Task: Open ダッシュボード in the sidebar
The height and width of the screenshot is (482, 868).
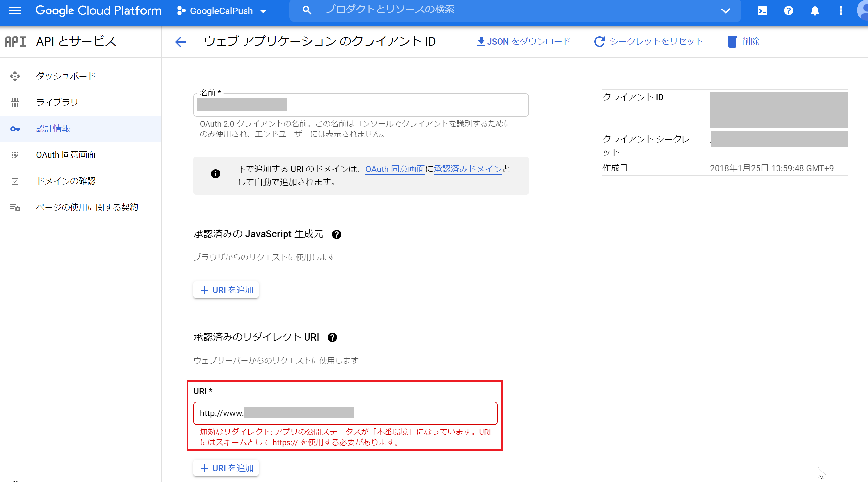Action: (x=66, y=76)
